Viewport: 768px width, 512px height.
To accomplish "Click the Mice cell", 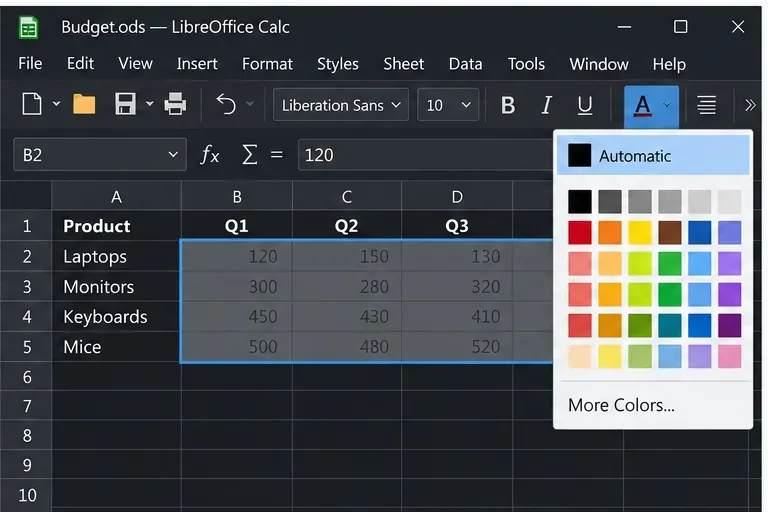I will [x=116, y=347].
